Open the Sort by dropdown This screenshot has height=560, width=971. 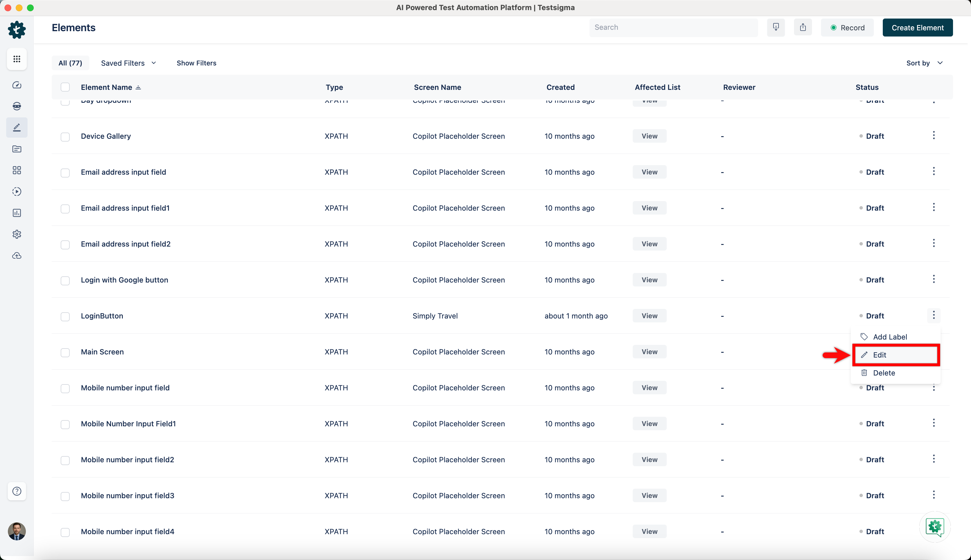[924, 63]
